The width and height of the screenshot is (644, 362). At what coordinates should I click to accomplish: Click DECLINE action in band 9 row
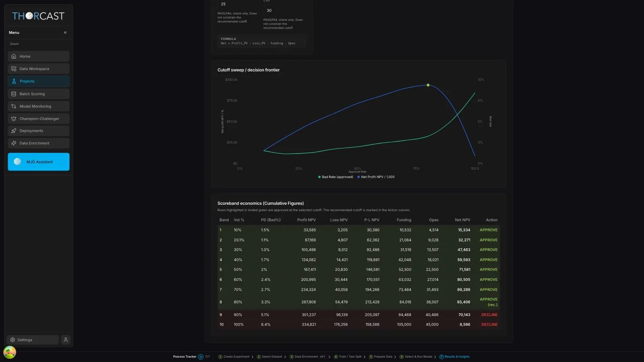(x=489, y=315)
